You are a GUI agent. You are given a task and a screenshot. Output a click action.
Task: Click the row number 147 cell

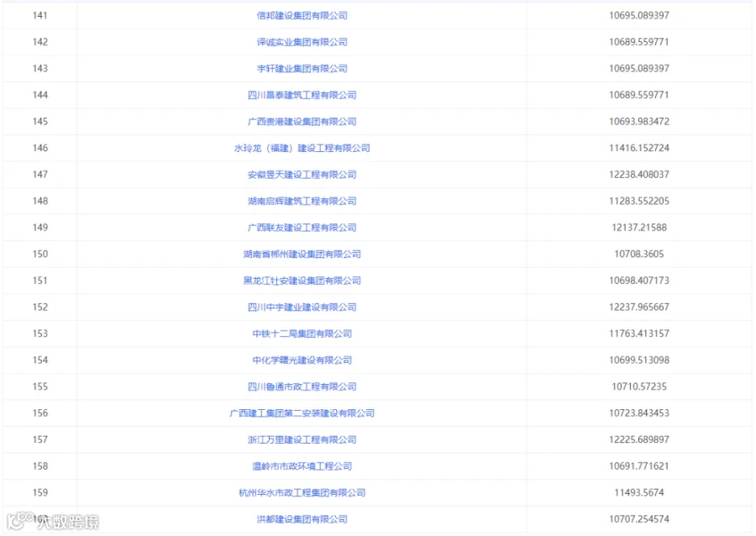tap(40, 175)
